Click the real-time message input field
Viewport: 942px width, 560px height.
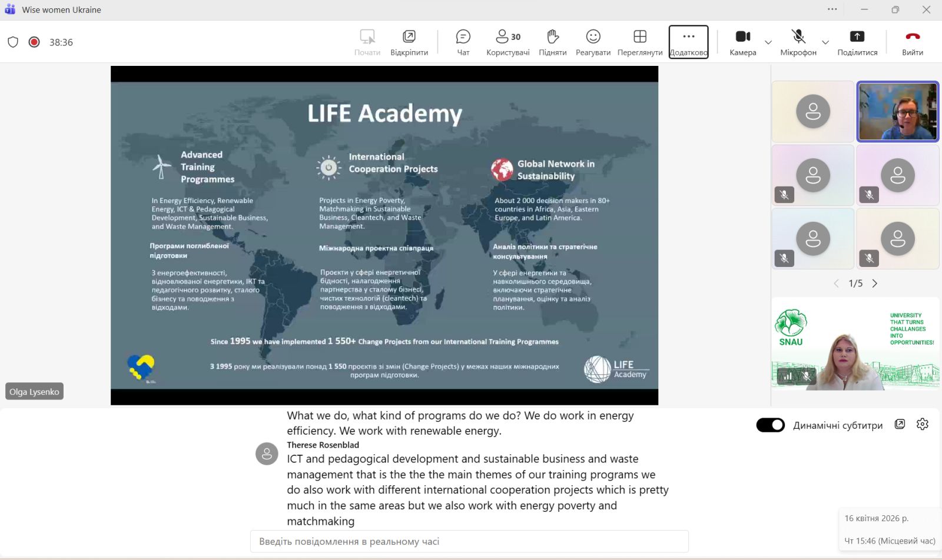pos(469,541)
